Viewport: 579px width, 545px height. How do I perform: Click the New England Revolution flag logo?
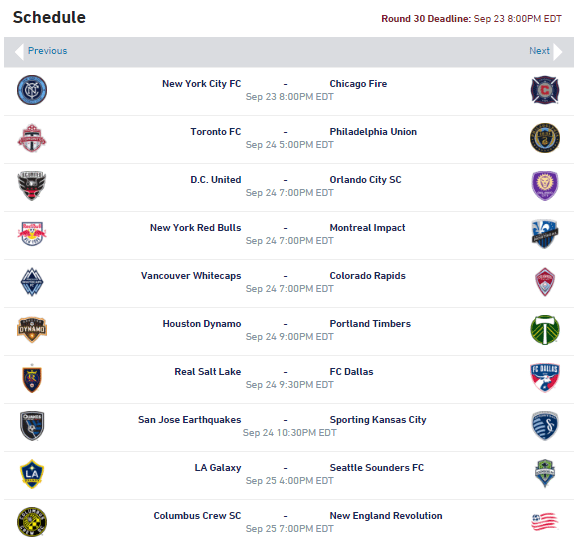(545, 522)
